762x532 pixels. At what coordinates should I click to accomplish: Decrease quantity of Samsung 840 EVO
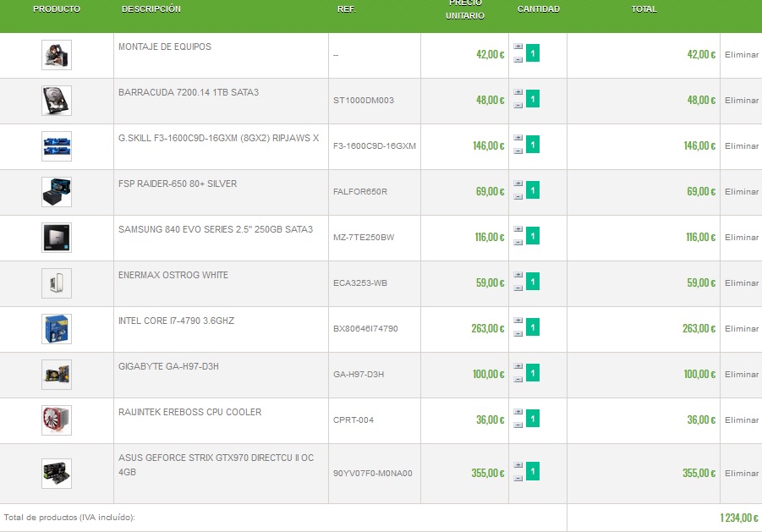[x=518, y=243]
